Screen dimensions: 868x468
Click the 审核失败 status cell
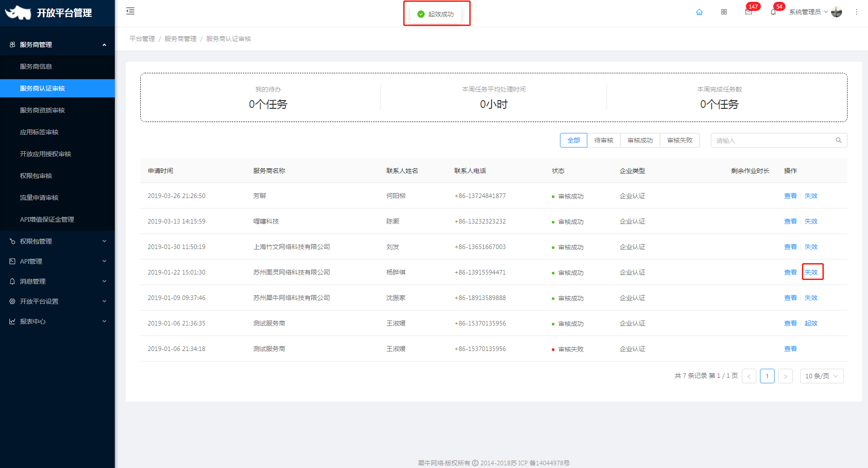point(567,349)
